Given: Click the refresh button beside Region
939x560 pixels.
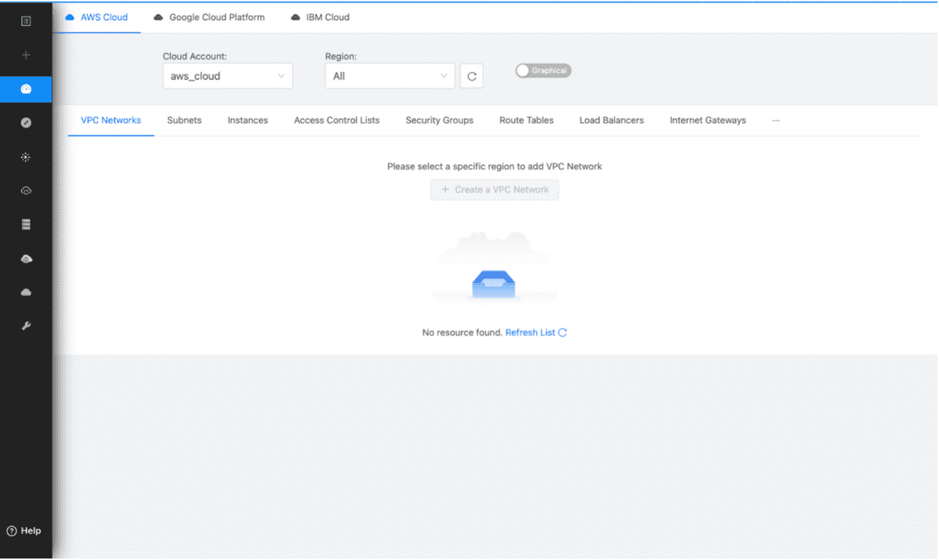Looking at the screenshot, I should [472, 77].
